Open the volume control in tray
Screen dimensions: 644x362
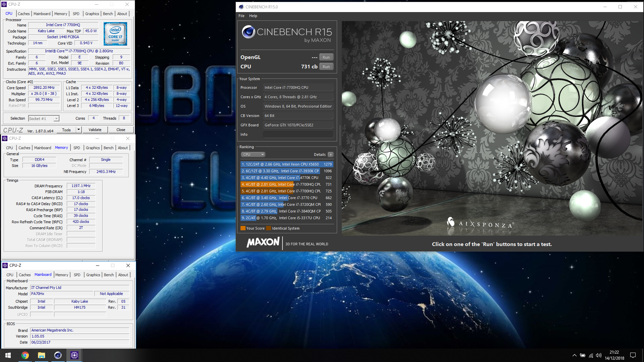click(599, 355)
